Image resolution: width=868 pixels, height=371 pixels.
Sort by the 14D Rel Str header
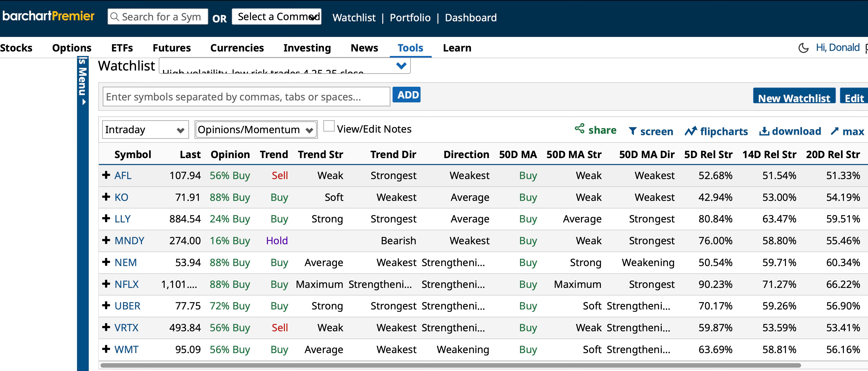tap(769, 154)
